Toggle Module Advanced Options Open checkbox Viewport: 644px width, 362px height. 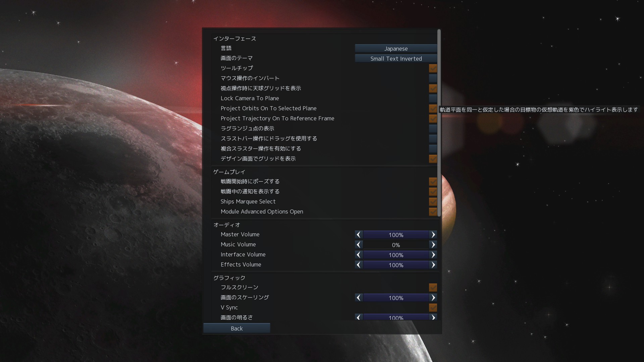tap(433, 212)
